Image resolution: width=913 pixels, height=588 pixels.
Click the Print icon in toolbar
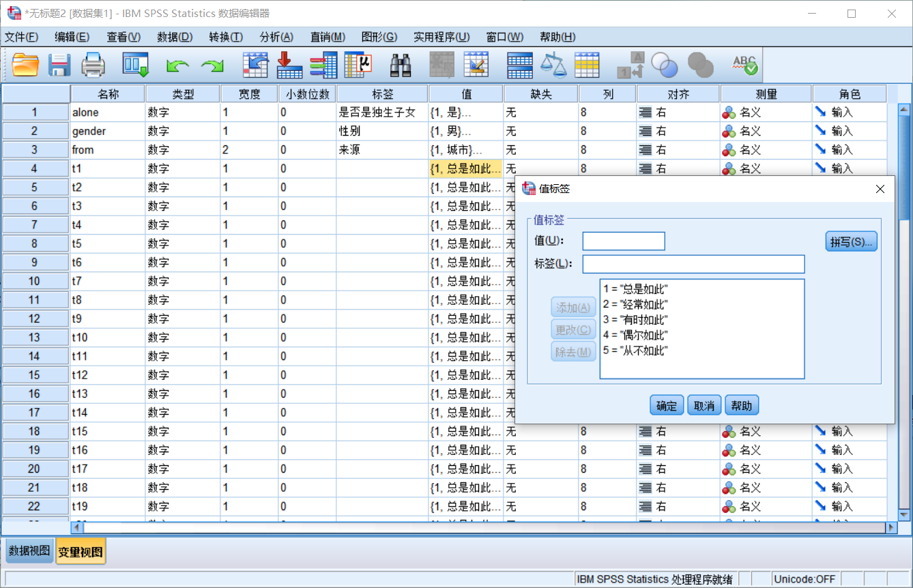[93, 65]
